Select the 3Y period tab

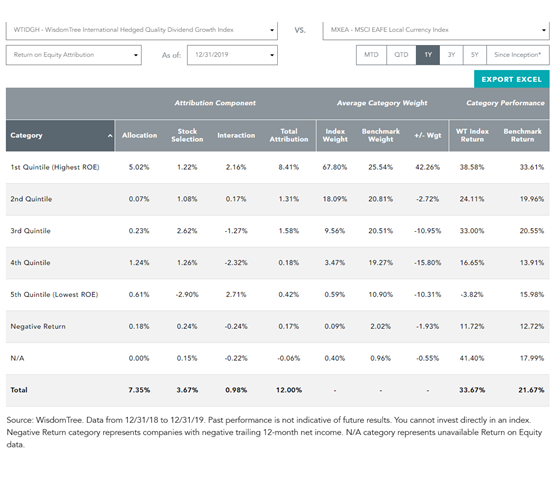point(451,55)
